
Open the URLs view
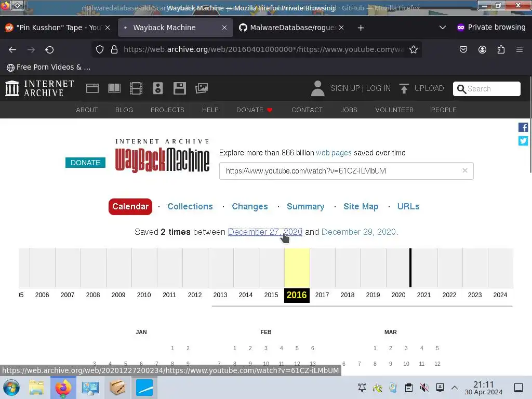[x=408, y=206]
